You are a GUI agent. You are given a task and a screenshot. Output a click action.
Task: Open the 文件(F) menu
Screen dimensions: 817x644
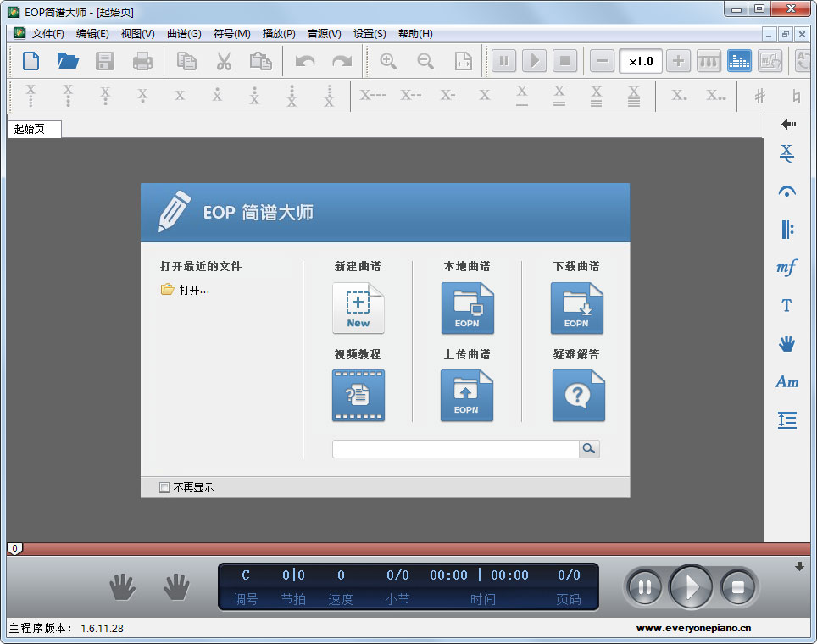pos(47,34)
